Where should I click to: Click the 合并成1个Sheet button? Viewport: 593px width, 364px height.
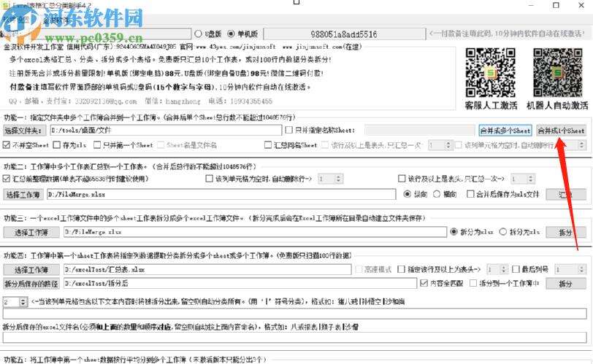[561, 131]
